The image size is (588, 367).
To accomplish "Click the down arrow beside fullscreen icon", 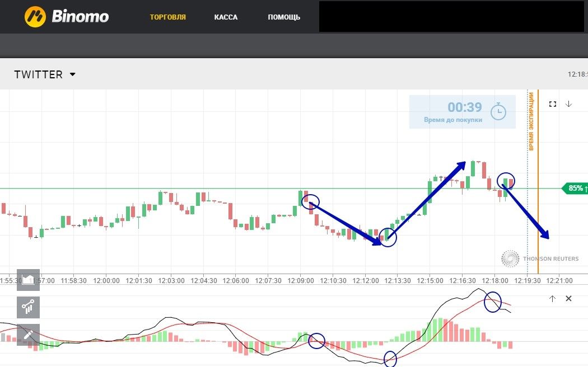I will [568, 103].
